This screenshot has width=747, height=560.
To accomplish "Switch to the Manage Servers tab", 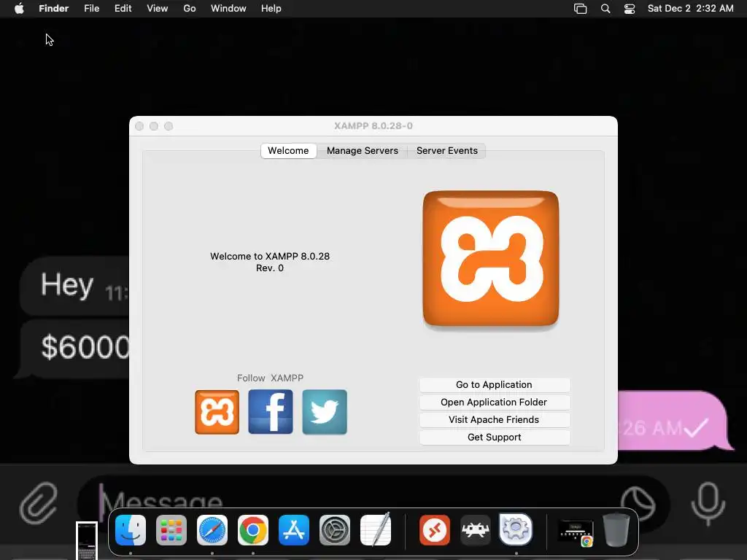I will click(362, 150).
